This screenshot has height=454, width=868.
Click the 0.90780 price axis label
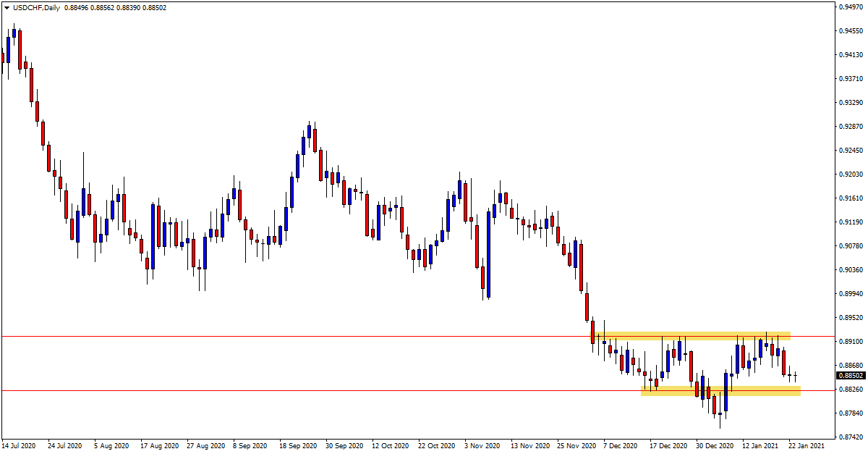[x=851, y=246]
